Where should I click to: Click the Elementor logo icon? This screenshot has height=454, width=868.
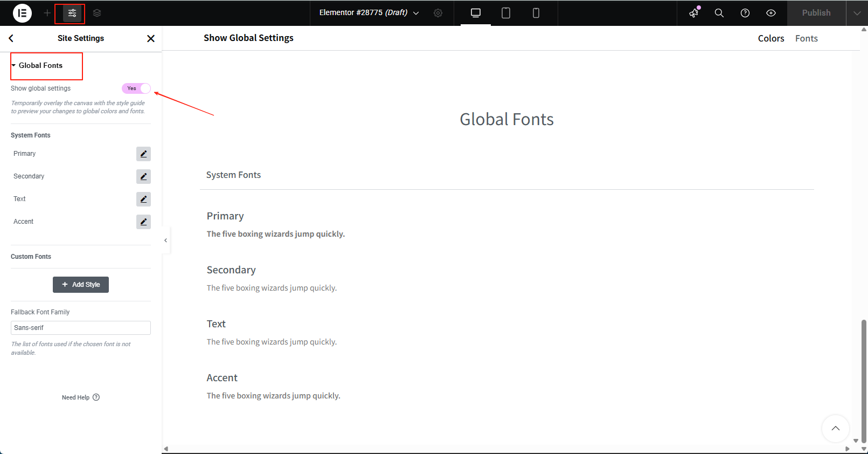[x=22, y=13]
